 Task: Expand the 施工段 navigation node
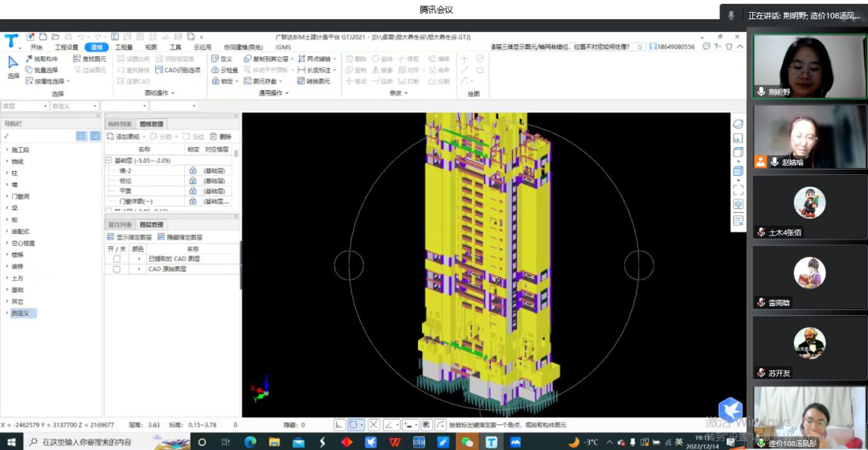(7, 149)
